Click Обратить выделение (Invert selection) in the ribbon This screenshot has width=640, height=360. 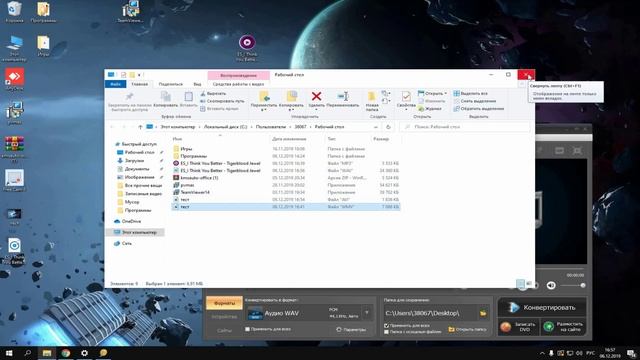pyautogui.click(x=478, y=109)
